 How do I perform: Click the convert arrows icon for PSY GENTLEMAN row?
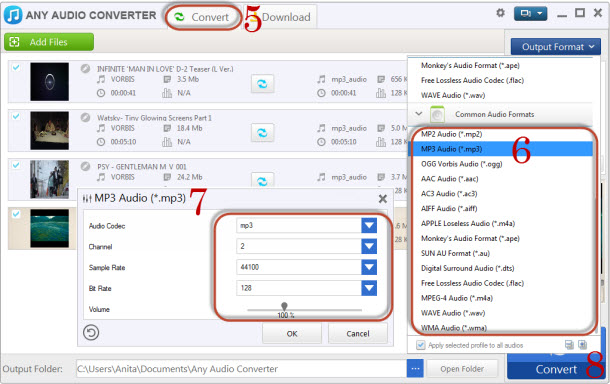(x=262, y=181)
